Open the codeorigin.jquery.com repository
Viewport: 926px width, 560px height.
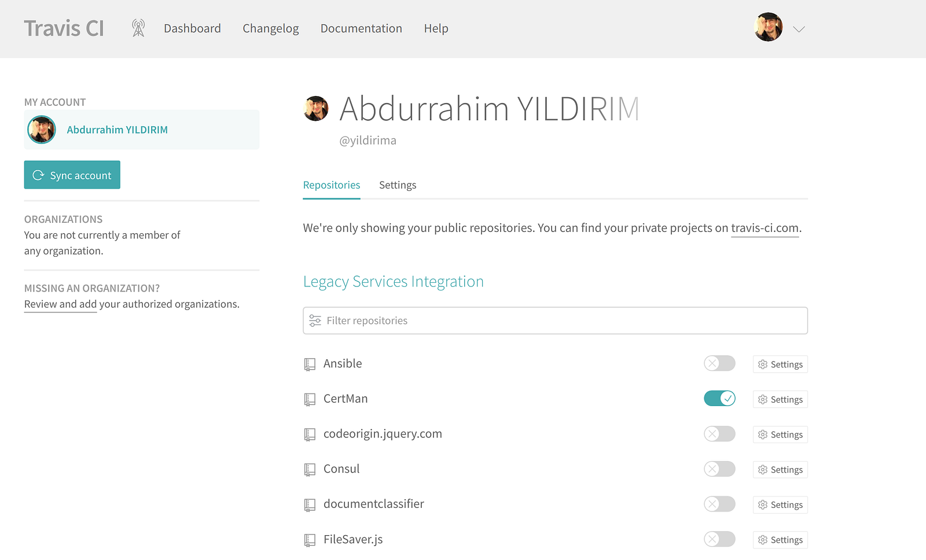pyautogui.click(x=383, y=434)
